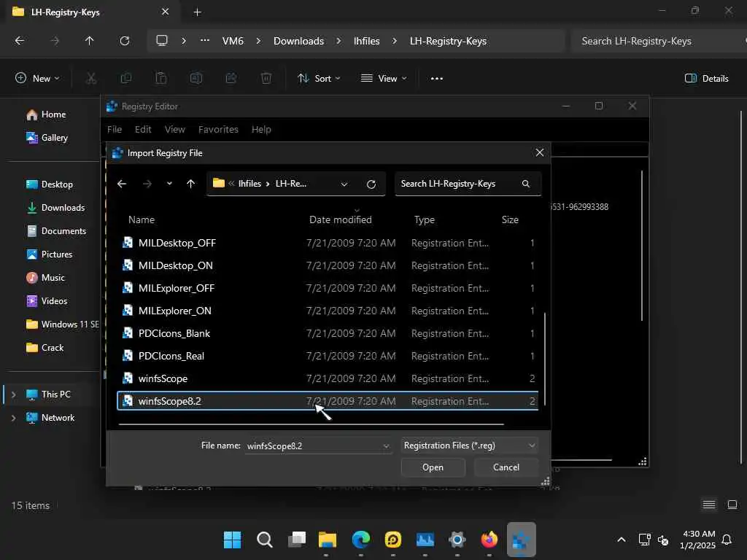Sort by Name column header

[142, 220]
